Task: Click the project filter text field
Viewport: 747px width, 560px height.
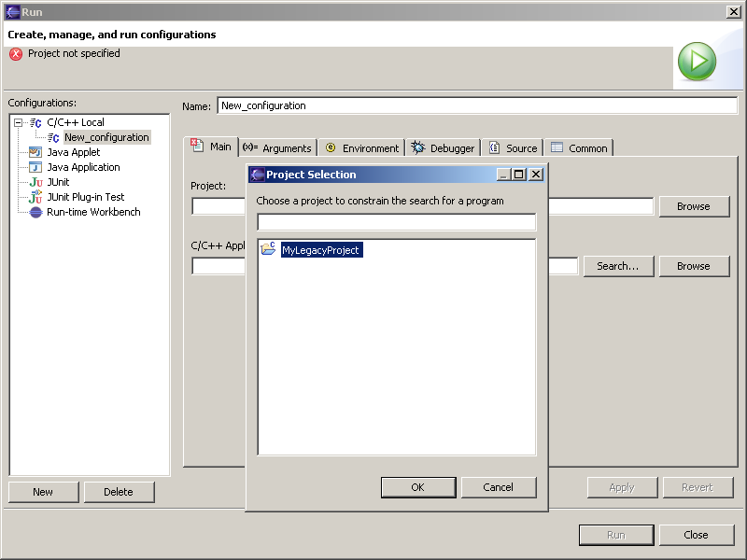Action: (396, 222)
